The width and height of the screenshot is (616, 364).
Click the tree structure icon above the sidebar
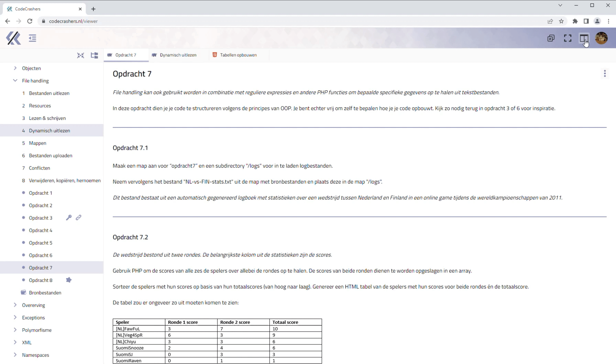[94, 55]
